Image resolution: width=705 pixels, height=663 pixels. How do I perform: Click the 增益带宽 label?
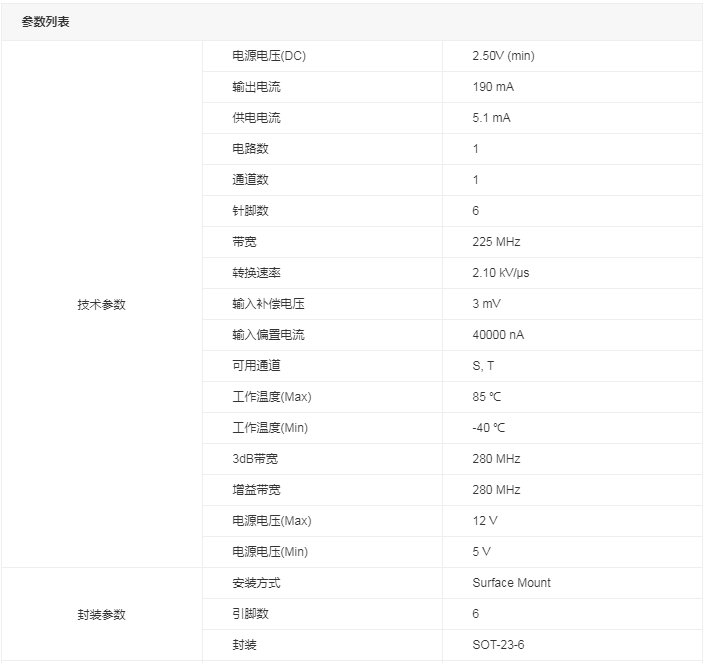(256, 490)
